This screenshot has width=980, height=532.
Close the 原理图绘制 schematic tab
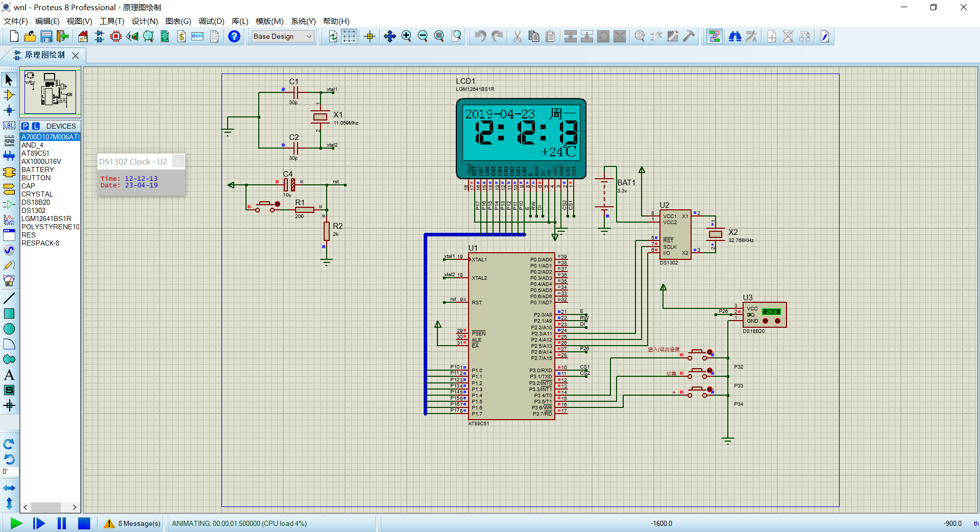(x=76, y=55)
